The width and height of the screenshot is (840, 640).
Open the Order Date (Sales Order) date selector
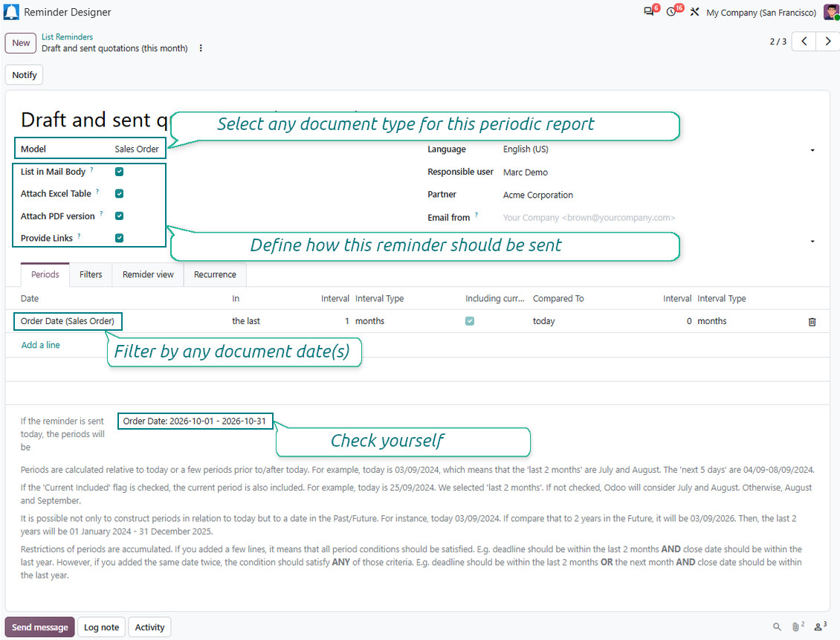coord(68,321)
